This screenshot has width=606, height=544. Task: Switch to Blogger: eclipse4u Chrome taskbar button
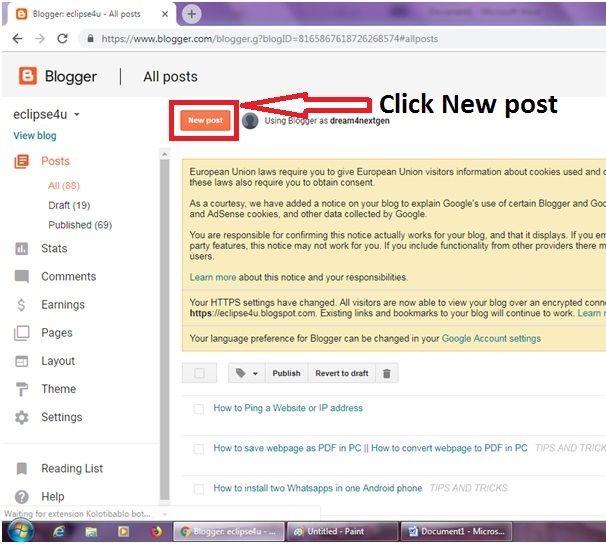(228, 532)
